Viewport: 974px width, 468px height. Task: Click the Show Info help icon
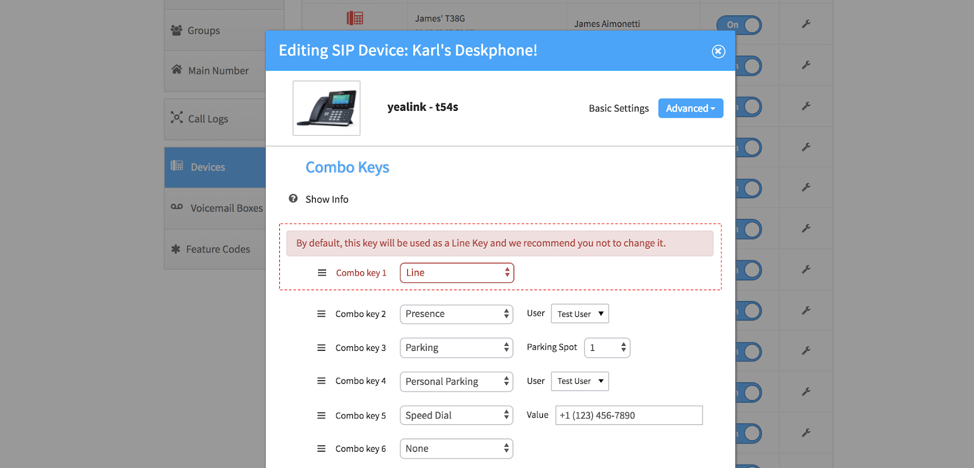[x=293, y=199]
